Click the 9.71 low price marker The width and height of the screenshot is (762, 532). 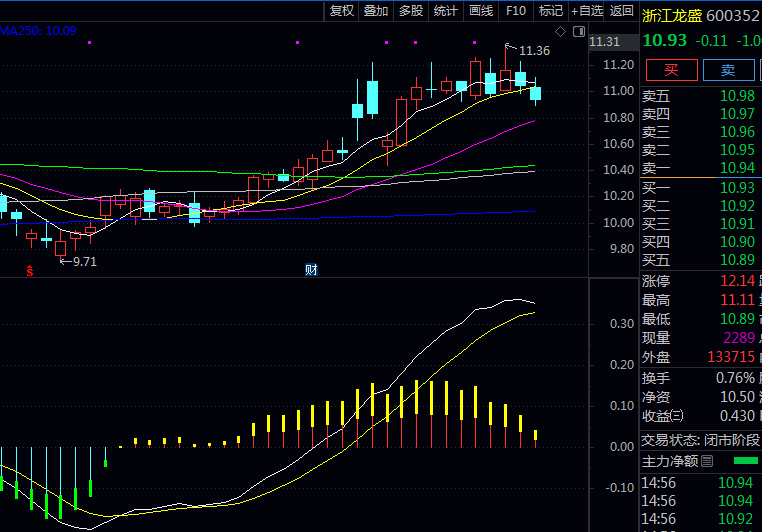(x=83, y=262)
